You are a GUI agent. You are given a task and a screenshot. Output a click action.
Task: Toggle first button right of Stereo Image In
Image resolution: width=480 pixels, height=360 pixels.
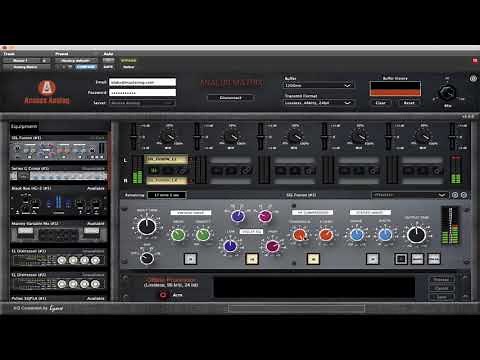tap(401, 259)
